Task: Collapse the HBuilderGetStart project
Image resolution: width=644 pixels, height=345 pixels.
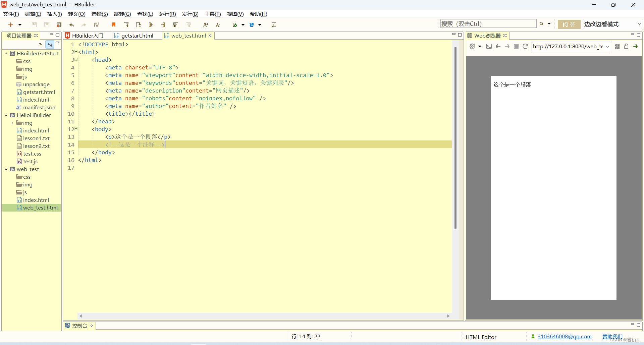Action: pyautogui.click(x=6, y=54)
